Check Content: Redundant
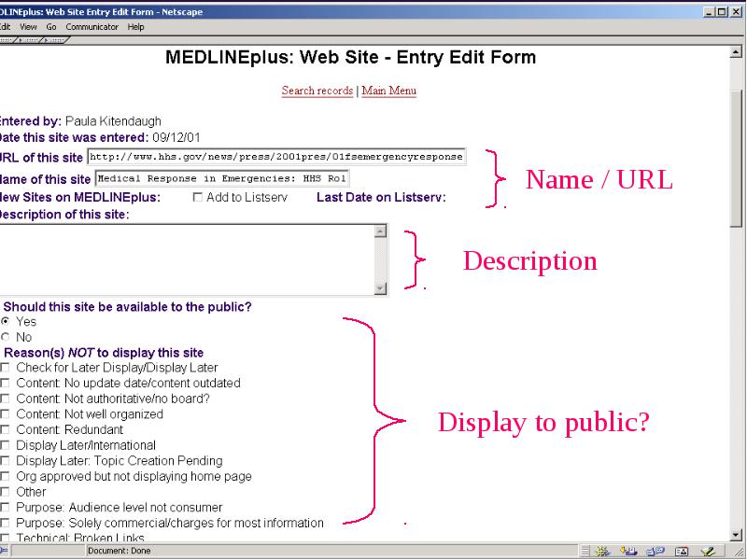The width and height of the screenshot is (747, 560). click(5, 429)
